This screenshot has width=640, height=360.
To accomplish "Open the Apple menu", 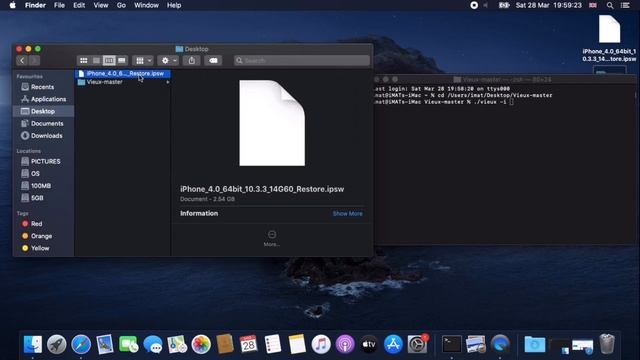I will 12,5.
